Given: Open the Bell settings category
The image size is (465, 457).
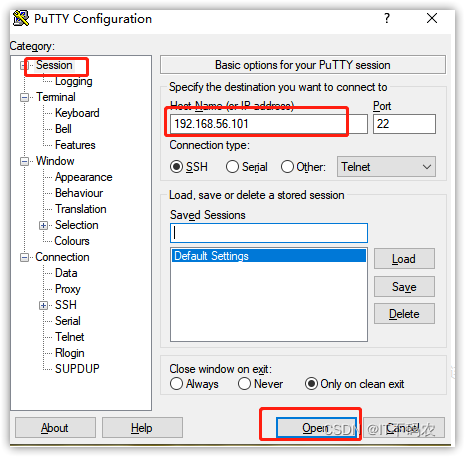Looking at the screenshot, I should [x=63, y=129].
